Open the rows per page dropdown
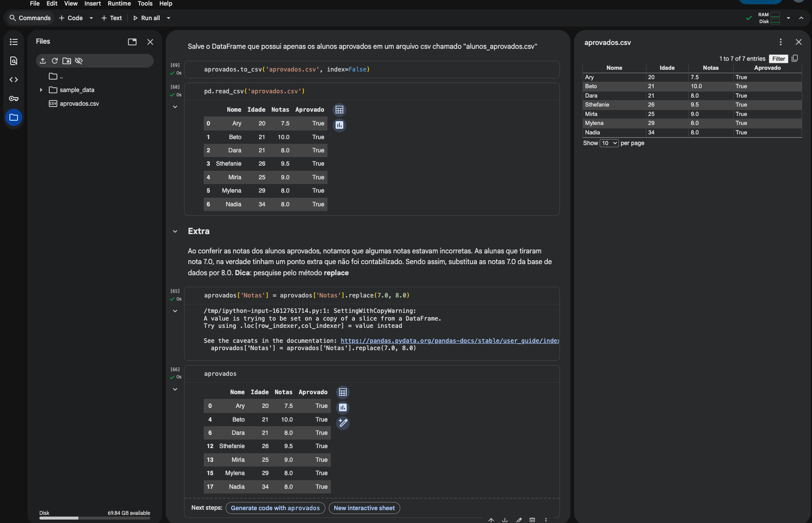 (x=609, y=143)
